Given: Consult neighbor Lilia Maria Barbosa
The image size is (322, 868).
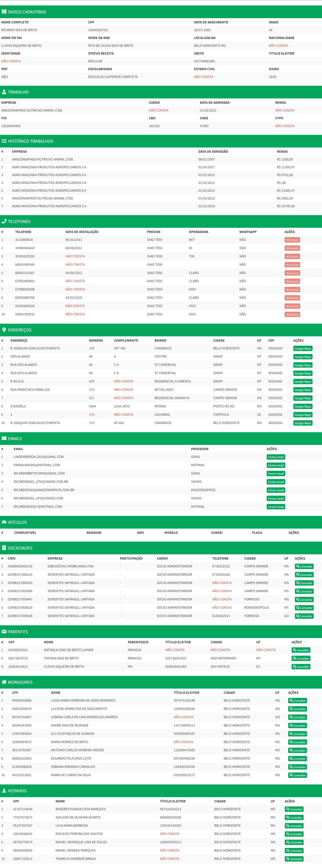Looking at the screenshot, I should (x=294, y=826).
